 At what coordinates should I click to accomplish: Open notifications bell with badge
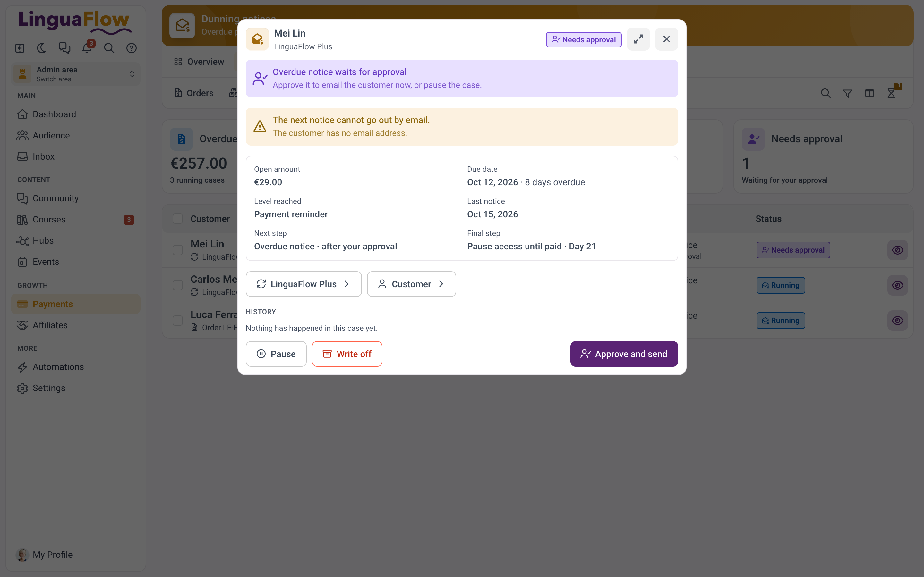point(87,48)
